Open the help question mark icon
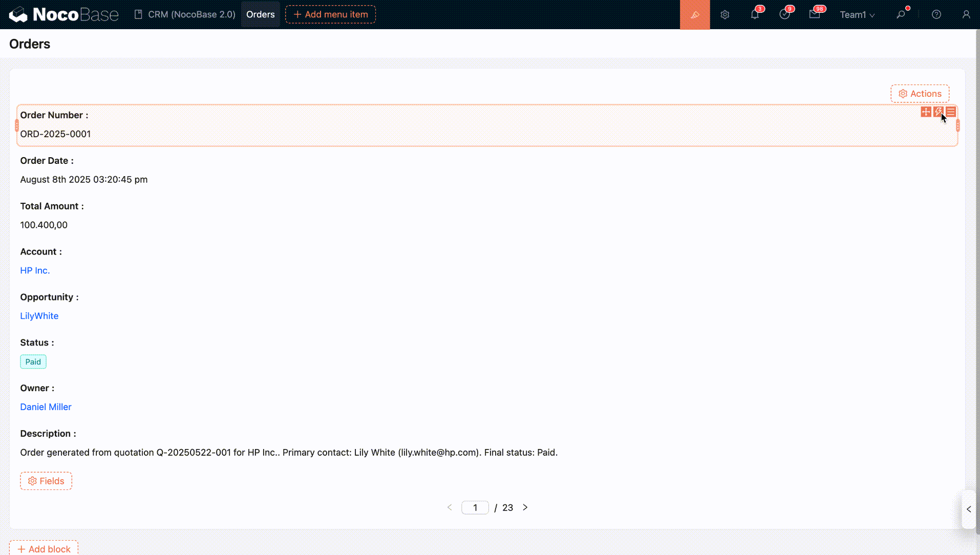The height and width of the screenshot is (555, 980). pos(936,14)
